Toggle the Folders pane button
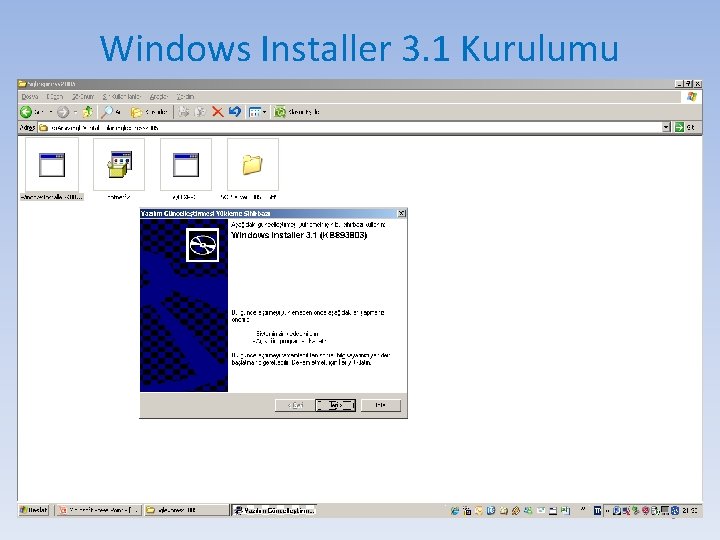This screenshot has height=540, width=720. click(x=149, y=112)
